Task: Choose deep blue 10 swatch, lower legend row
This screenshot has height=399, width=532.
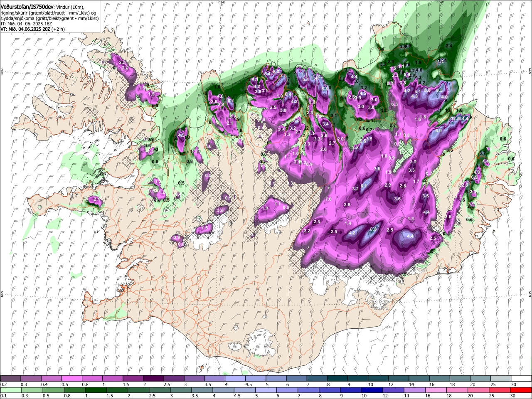Action: point(372,390)
